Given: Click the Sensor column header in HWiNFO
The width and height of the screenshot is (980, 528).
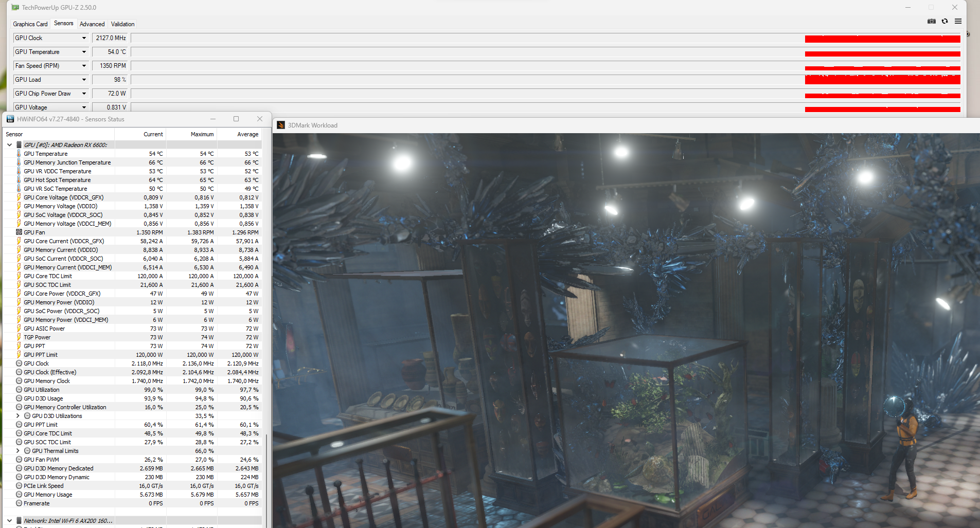Looking at the screenshot, I should [59, 134].
